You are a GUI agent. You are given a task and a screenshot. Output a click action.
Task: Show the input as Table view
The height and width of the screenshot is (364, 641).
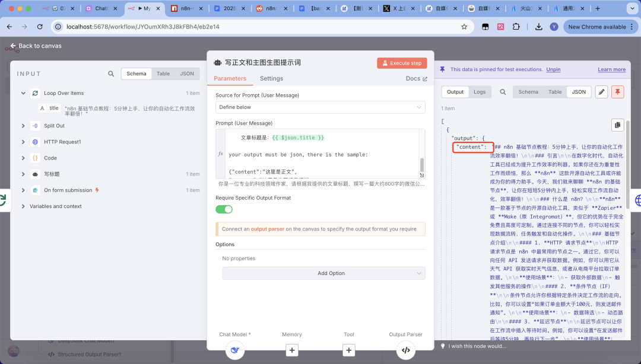point(163,74)
